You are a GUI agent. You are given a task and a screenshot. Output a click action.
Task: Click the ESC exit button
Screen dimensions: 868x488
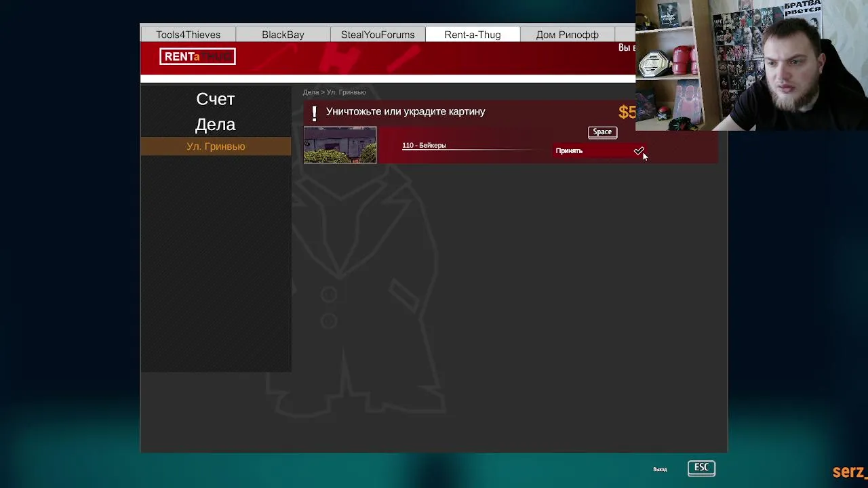701,468
